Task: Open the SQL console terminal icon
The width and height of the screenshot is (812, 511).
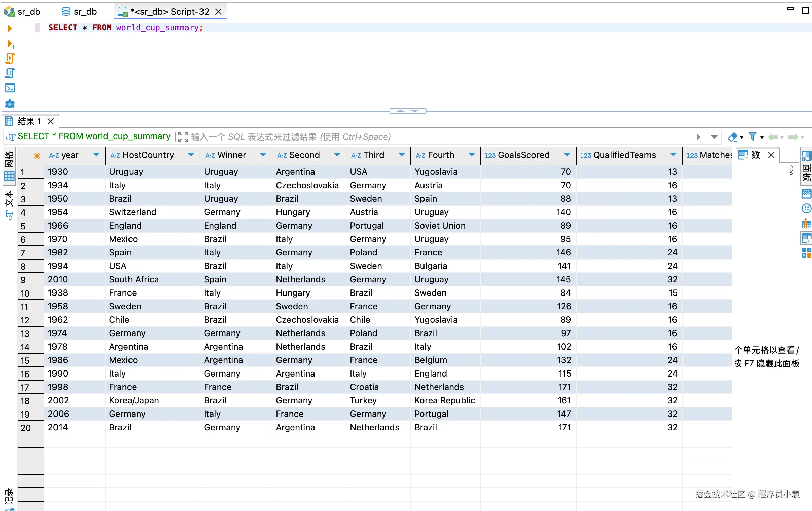Action: tap(10, 88)
